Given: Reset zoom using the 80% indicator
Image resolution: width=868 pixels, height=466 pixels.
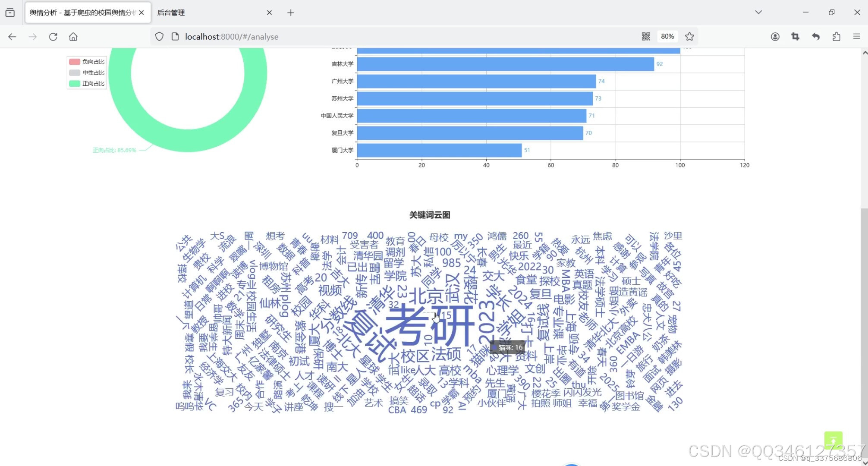Looking at the screenshot, I should pos(667,36).
